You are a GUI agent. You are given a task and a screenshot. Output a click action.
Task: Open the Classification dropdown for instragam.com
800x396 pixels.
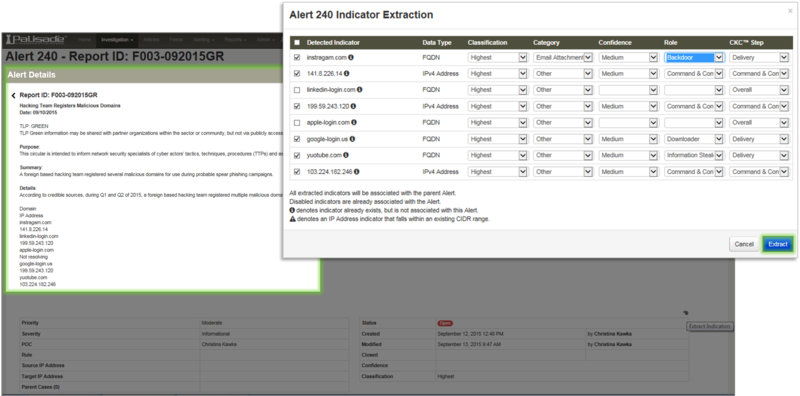497,58
